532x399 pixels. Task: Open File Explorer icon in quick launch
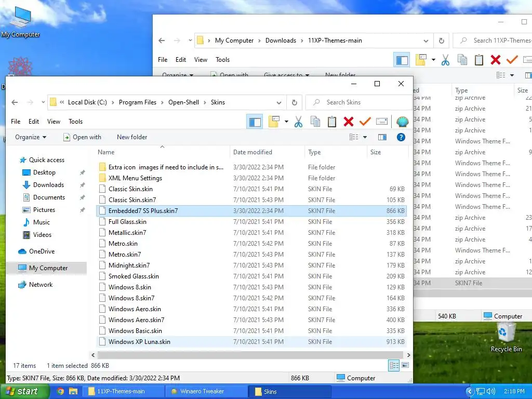(73, 391)
